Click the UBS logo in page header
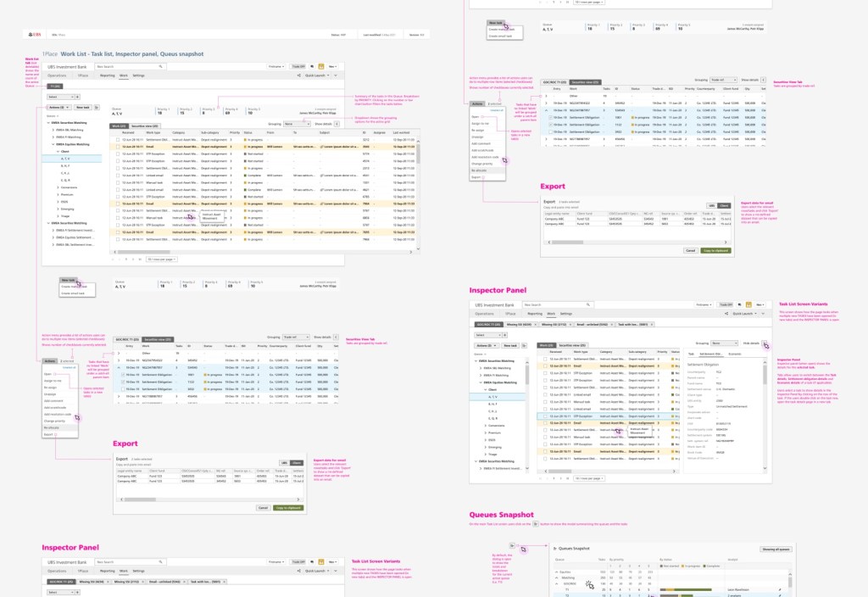 35,35
